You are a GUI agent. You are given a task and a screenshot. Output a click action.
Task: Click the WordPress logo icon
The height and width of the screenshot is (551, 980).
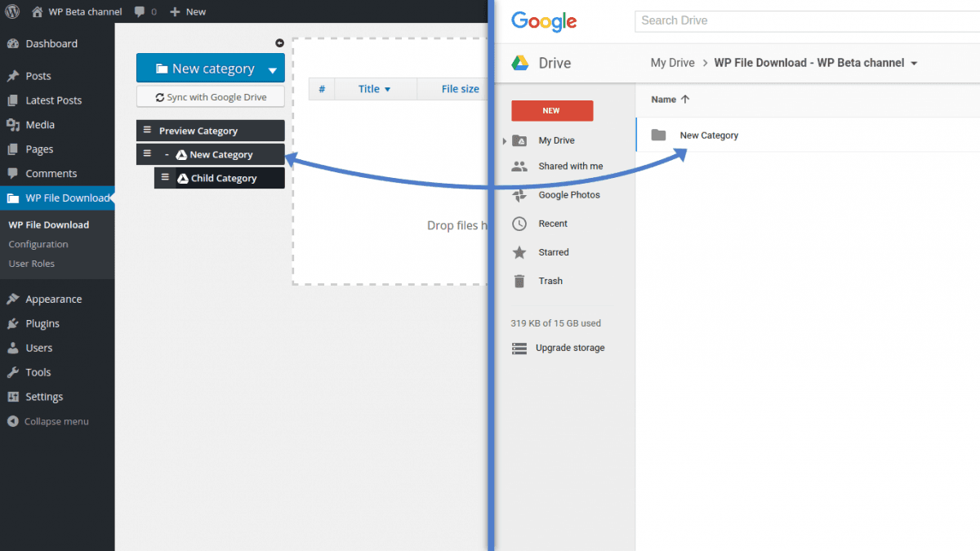point(12,11)
